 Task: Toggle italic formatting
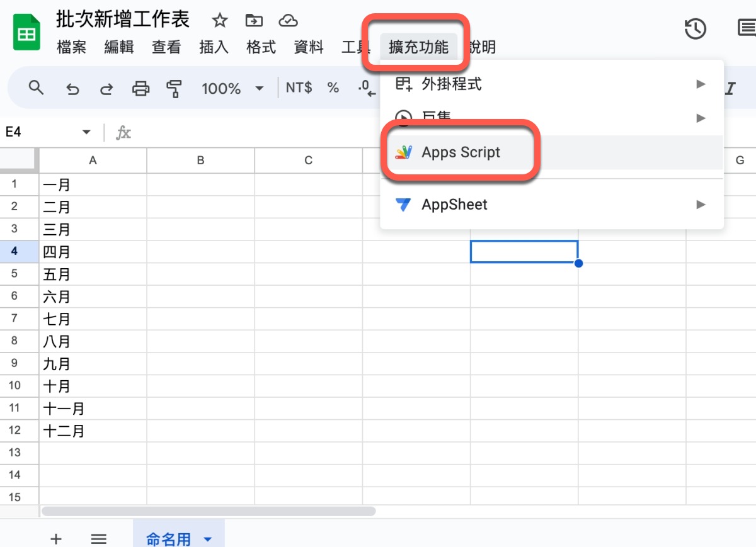[x=731, y=89]
